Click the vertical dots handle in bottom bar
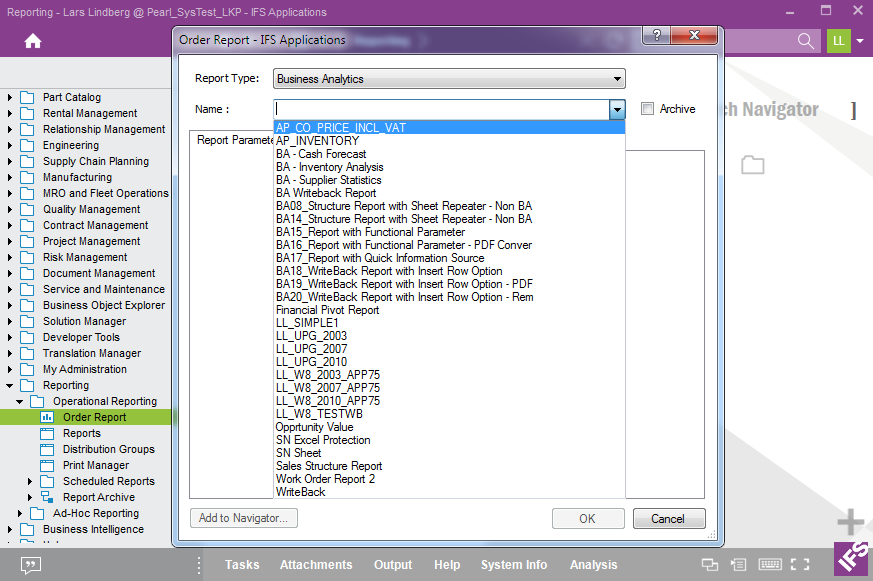Screen dimensions: 873x581 tap(199, 565)
